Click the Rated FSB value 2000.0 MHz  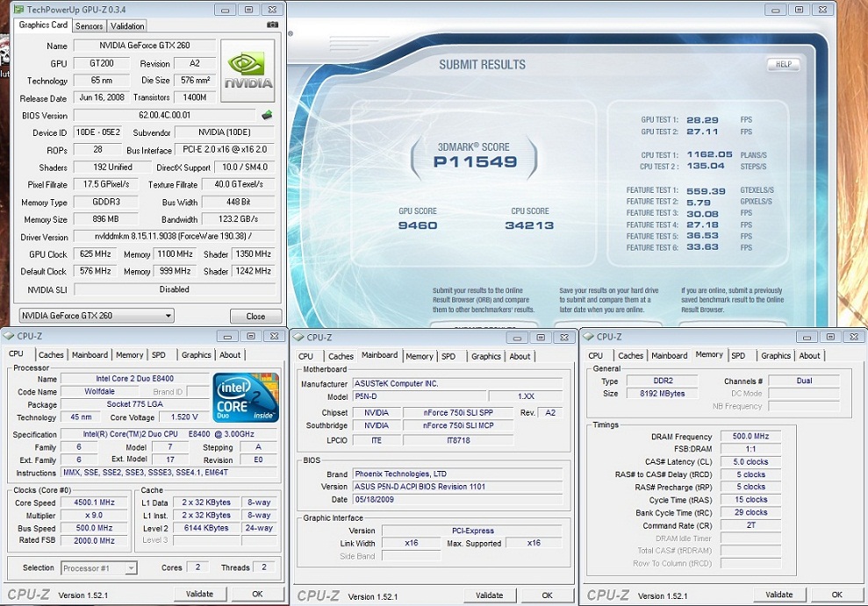[x=95, y=541]
